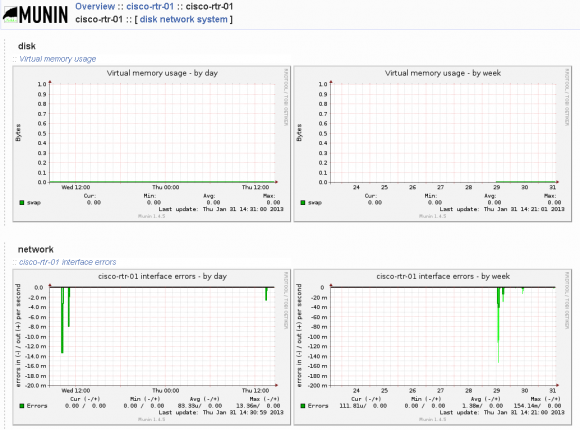580x430 pixels.
Task: Click the Munin logo
Action: (36, 14)
